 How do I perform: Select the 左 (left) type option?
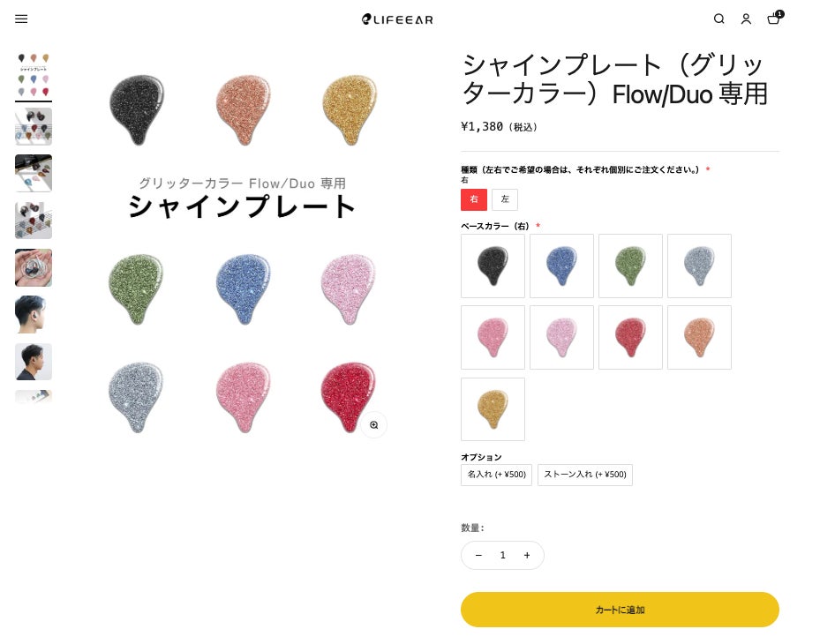point(505,199)
